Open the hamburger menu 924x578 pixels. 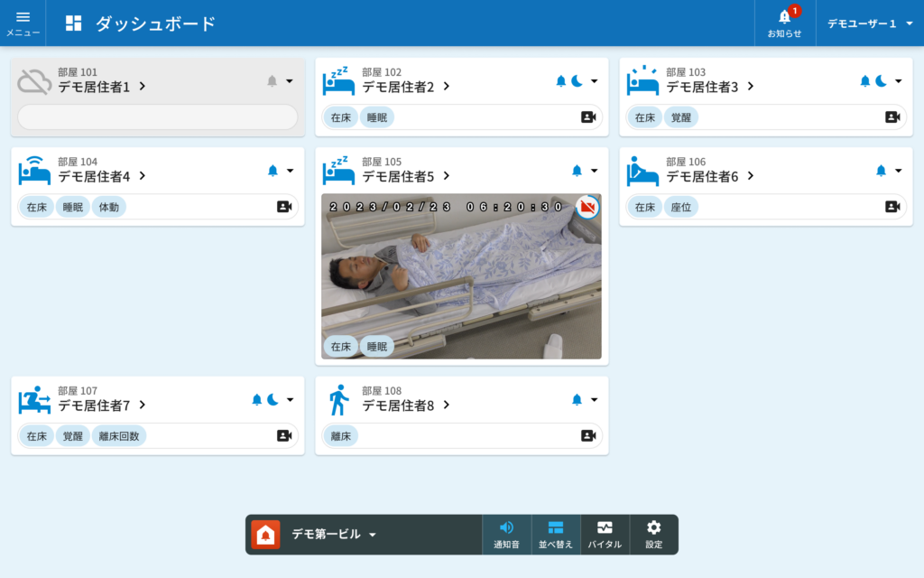[23, 23]
